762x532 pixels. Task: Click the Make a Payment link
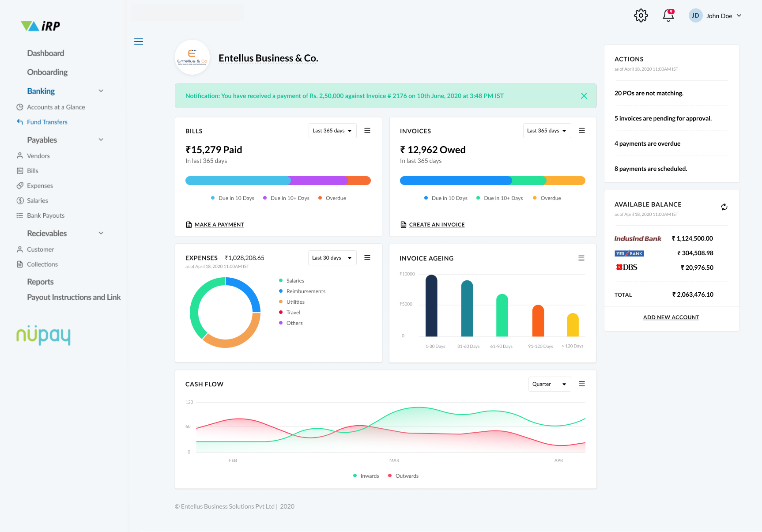point(219,225)
